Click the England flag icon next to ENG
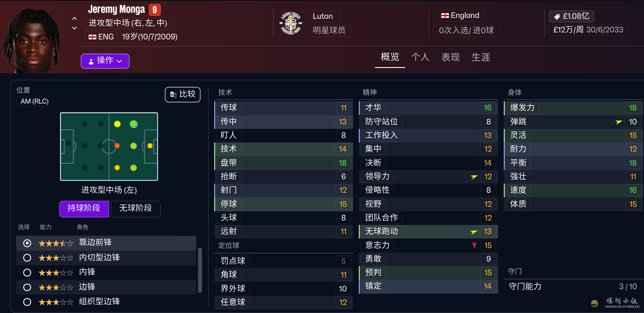The image size is (644, 313). pos(92,37)
